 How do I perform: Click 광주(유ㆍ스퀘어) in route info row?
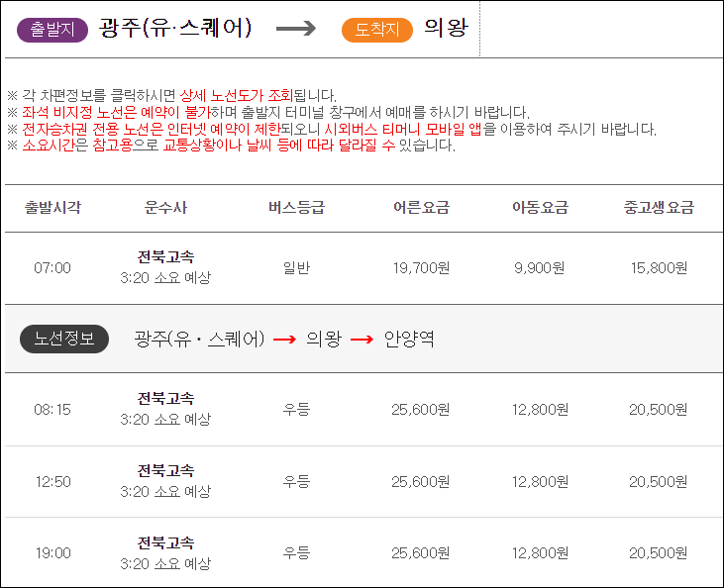199,340
